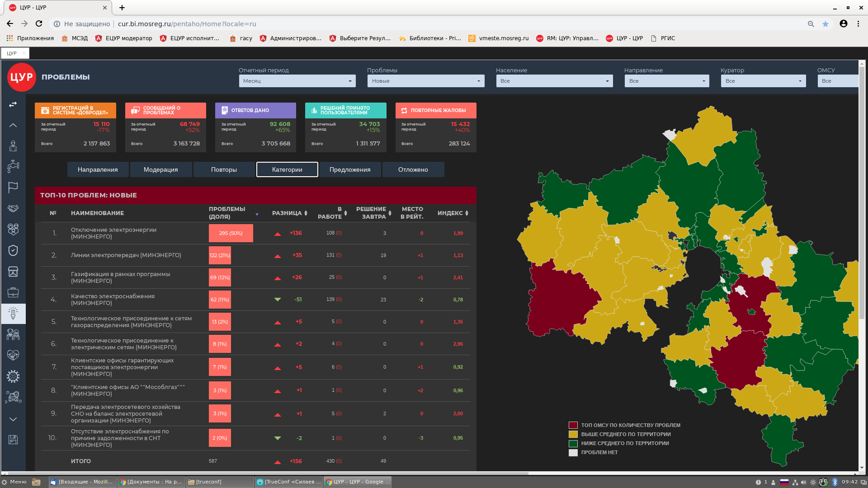Image resolution: width=868 pixels, height=488 pixels.
Task: Open the Проблемы dropdown set to Новые
Action: point(426,81)
